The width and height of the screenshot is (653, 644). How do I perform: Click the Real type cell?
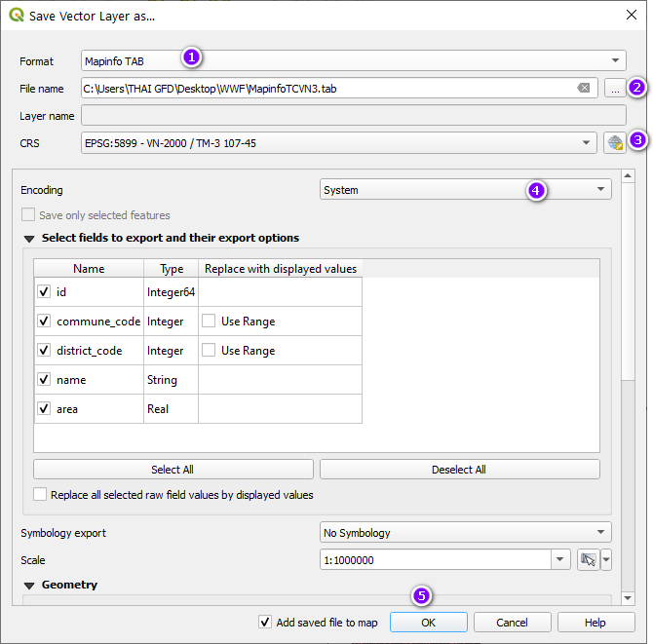[x=171, y=408]
